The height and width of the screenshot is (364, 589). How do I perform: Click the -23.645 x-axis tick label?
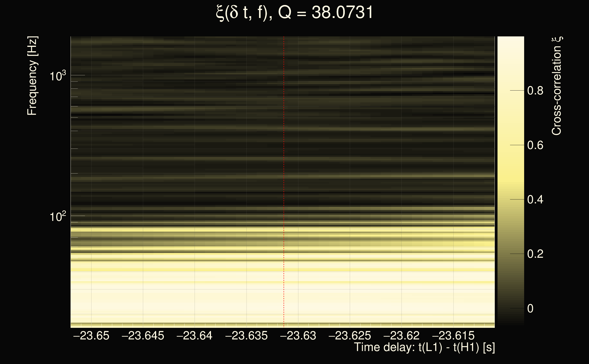[143, 336]
